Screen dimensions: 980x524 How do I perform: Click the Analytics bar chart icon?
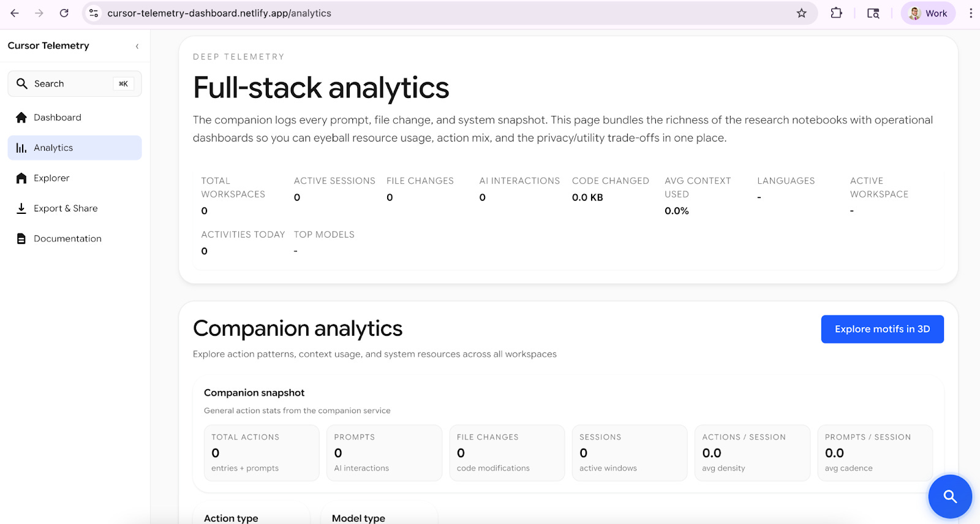pyautogui.click(x=21, y=148)
